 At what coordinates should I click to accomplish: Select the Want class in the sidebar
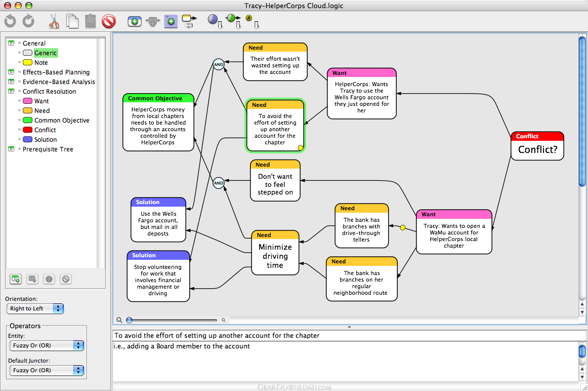(41, 101)
